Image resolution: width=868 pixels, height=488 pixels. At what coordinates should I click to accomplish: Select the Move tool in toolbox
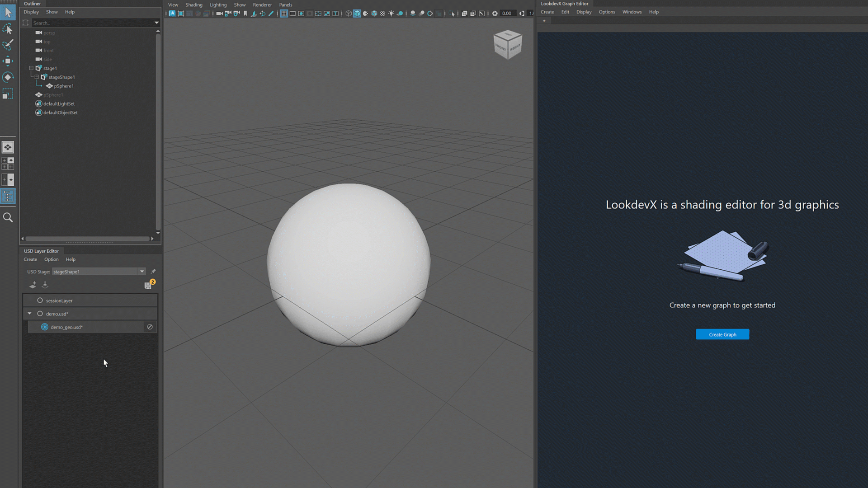(8, 61)
